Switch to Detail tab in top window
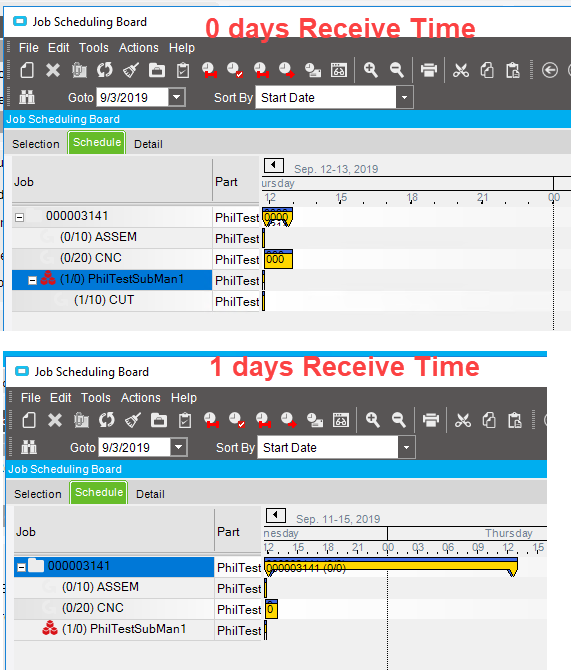 point(148,144)
